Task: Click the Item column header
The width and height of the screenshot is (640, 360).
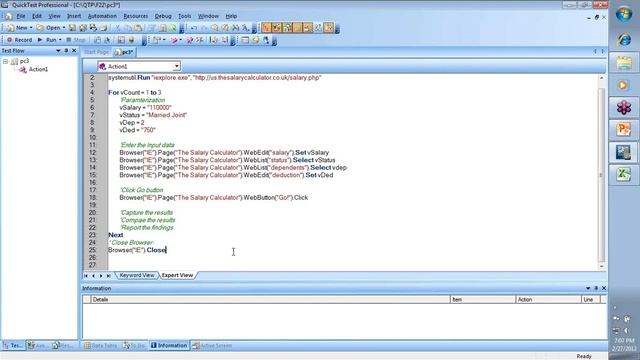Action: point(483,300)
